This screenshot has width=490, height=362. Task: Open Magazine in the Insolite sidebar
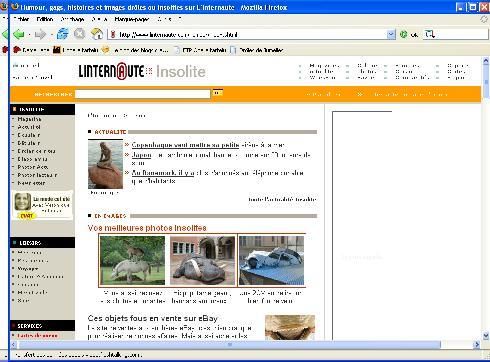29,119
